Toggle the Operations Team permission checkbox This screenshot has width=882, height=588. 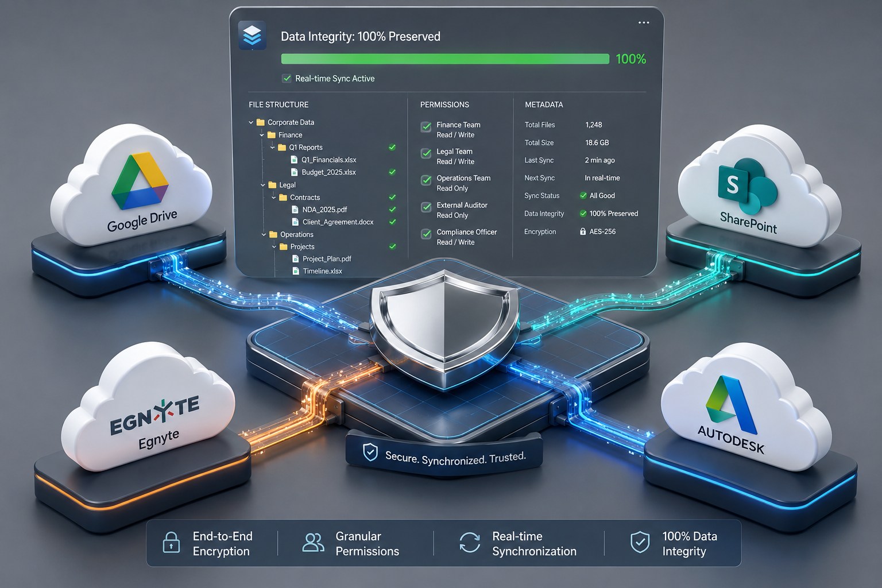pyautogui.click(x=426, y=180)
